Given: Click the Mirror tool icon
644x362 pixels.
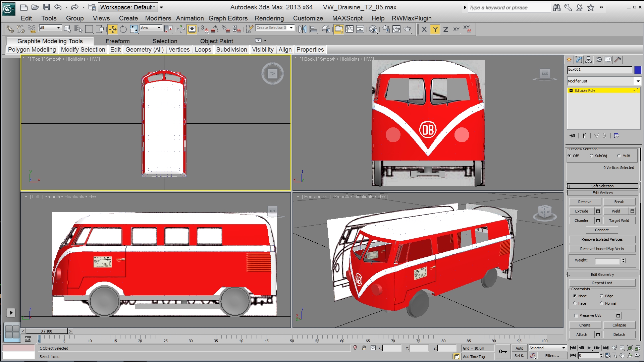Looking at the screenshot, I should 302,29.
